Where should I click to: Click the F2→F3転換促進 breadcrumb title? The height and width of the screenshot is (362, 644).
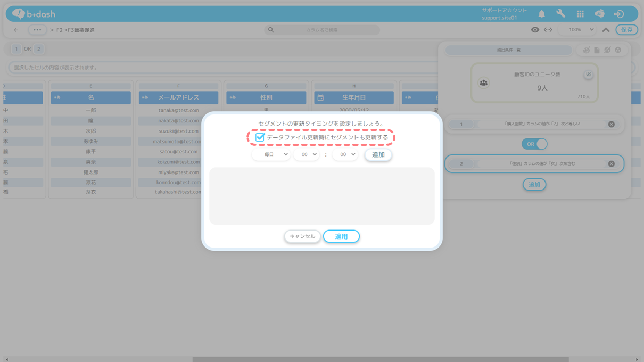(x=76, y=30)
